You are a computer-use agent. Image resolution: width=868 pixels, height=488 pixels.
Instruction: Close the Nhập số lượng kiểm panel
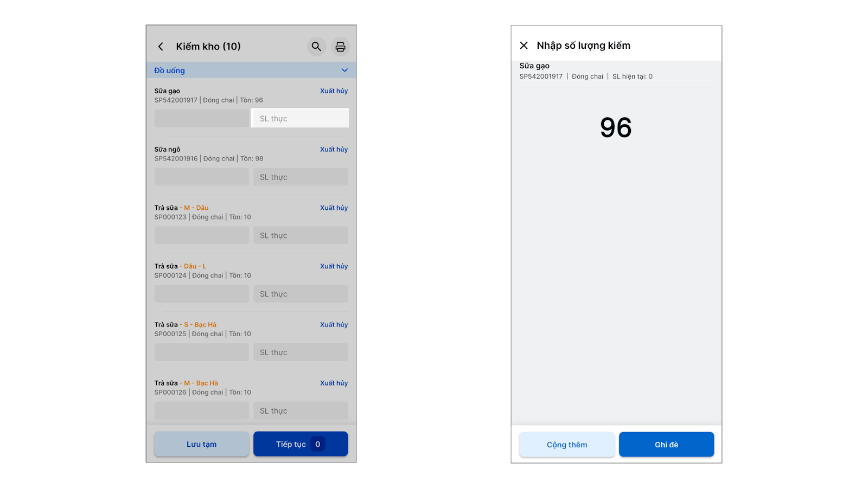point(524,46)
